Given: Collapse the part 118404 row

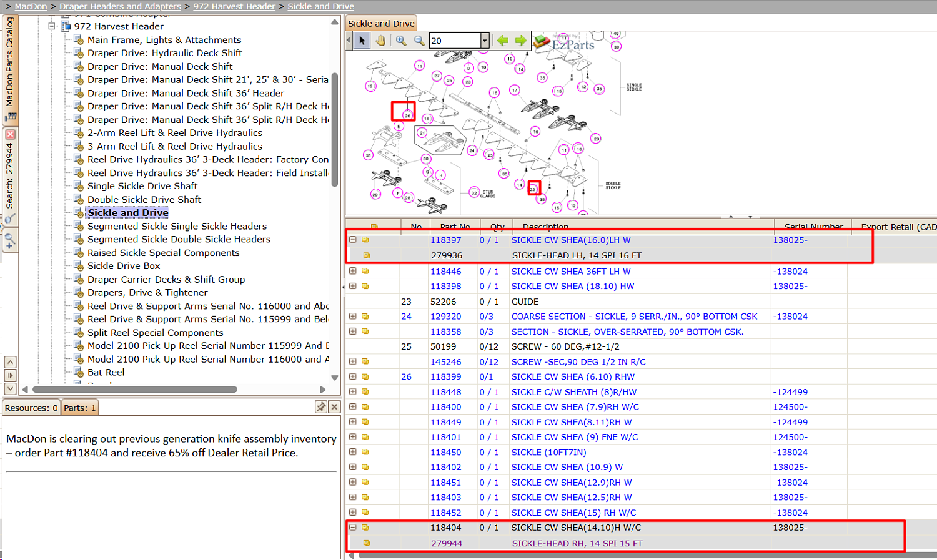Looking at the screenshot, I should (353, 528).
